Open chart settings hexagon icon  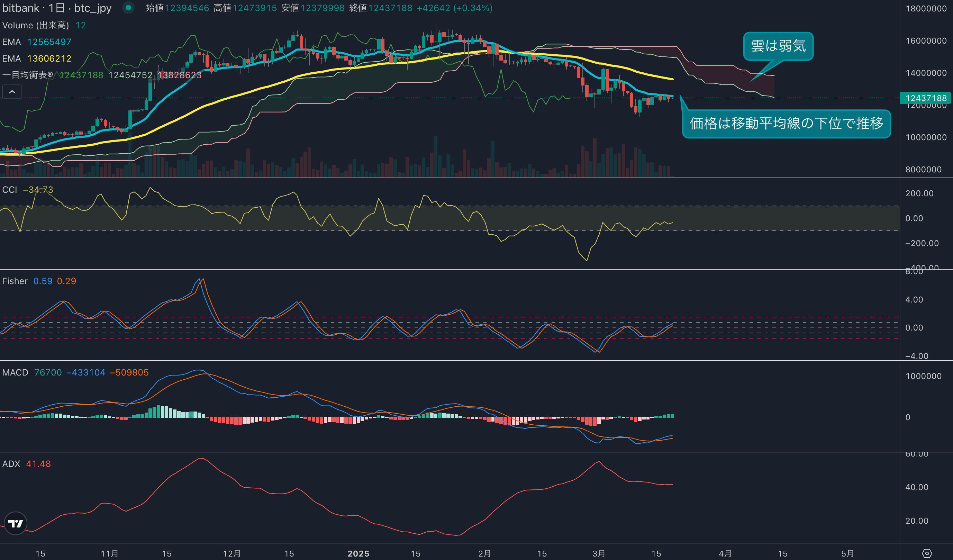click(927, 553)
